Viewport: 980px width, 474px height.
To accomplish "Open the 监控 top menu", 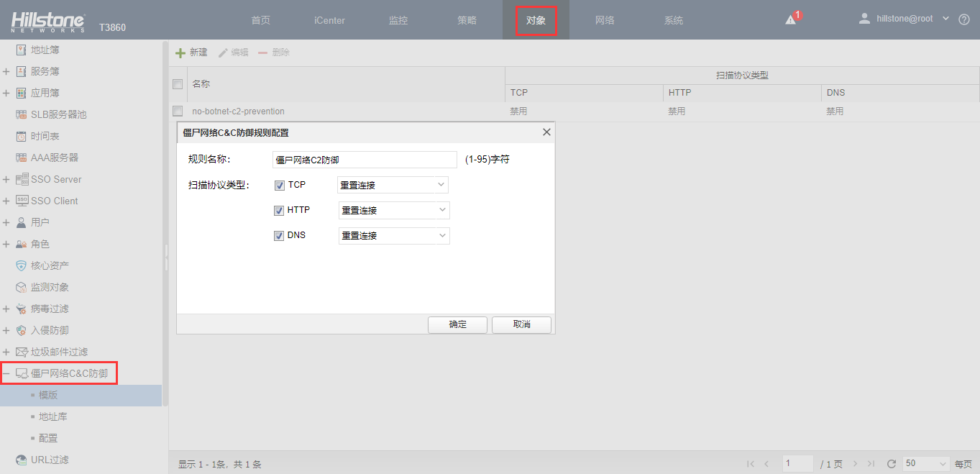I will pyautogui.click(x=398, y=20).
